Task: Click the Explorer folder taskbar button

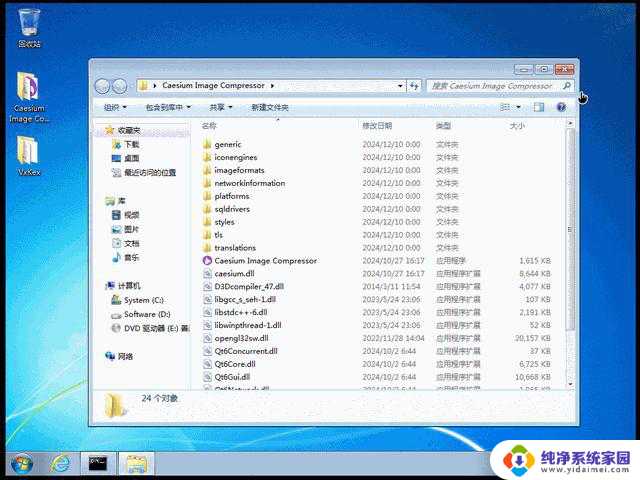Action: [136, 464]
